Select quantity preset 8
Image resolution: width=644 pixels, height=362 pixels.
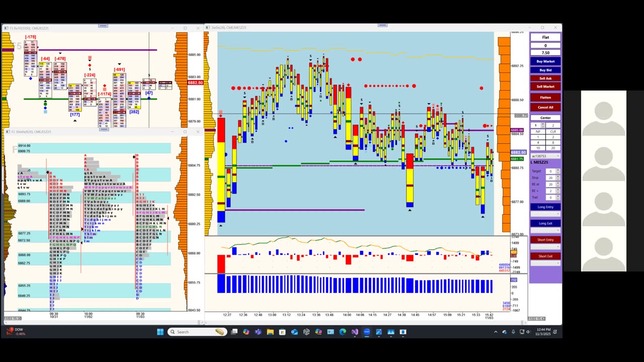pos(553,142)
